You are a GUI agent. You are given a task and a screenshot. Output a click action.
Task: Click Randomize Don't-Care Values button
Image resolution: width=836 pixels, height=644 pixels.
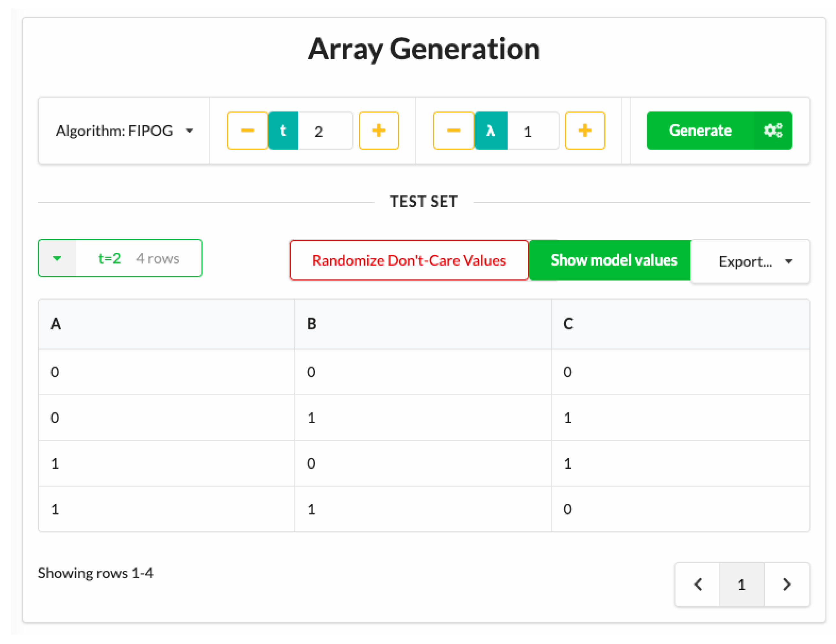point(409,260)
